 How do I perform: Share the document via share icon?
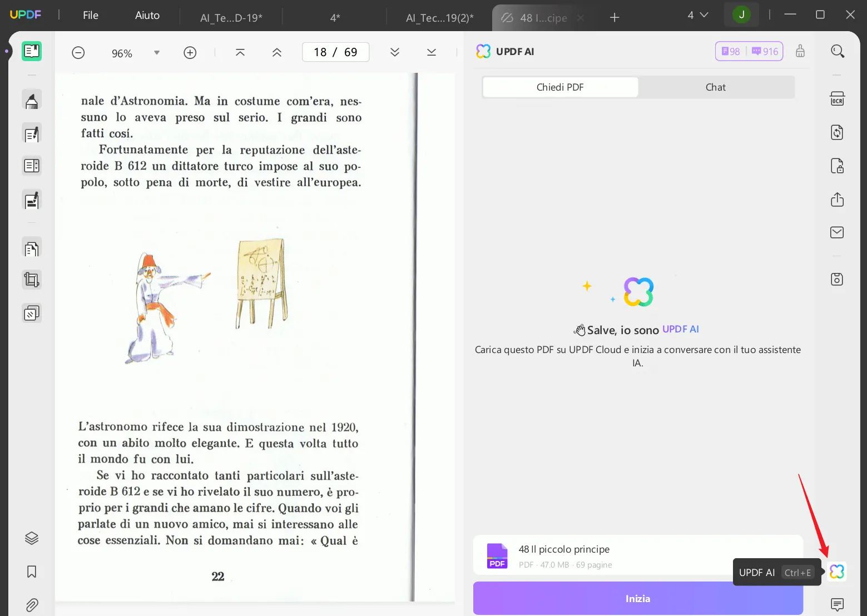838,200
